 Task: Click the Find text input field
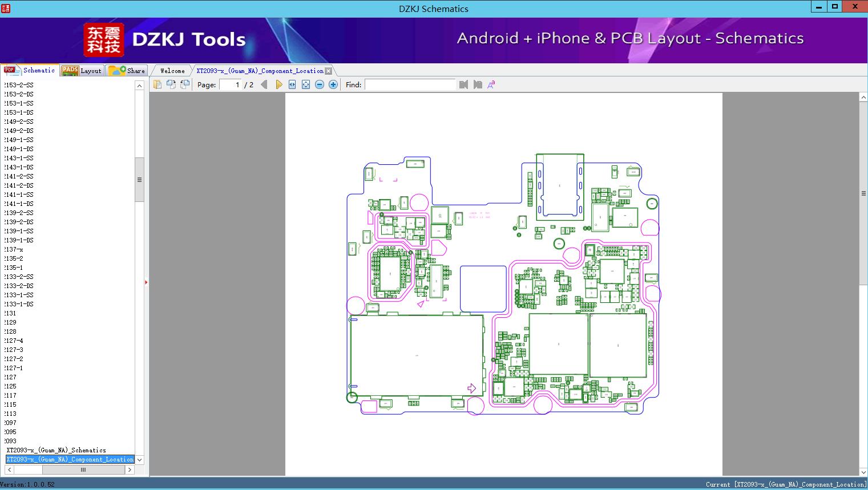[410, 84]
